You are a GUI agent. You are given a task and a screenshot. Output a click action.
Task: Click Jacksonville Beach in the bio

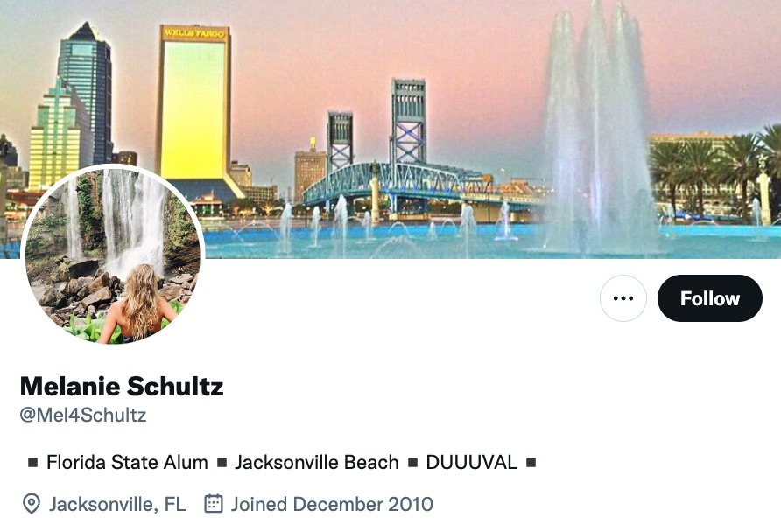[x=317, y=462]
